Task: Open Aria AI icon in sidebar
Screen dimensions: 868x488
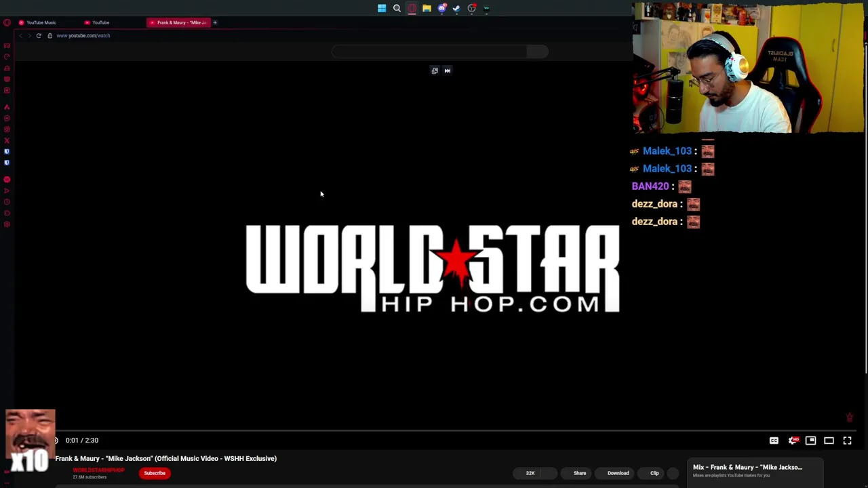Action: pos(7,107)
